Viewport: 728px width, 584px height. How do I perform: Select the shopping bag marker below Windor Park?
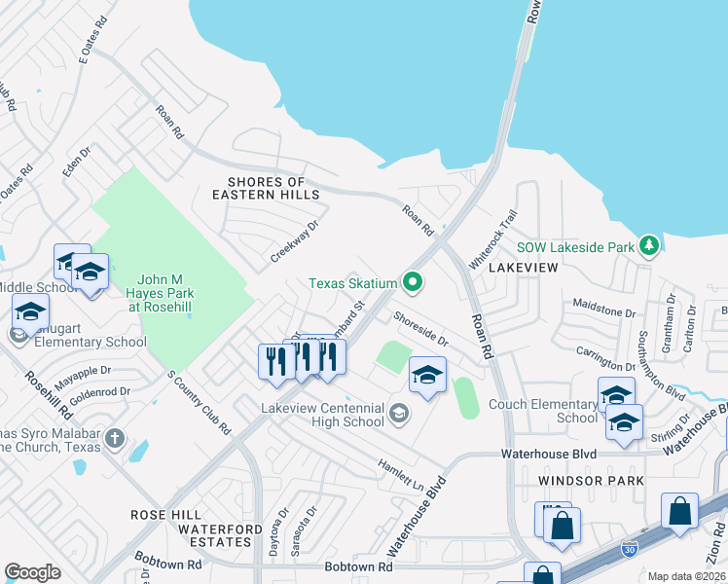pyautogui.click(x=563, y=526)
